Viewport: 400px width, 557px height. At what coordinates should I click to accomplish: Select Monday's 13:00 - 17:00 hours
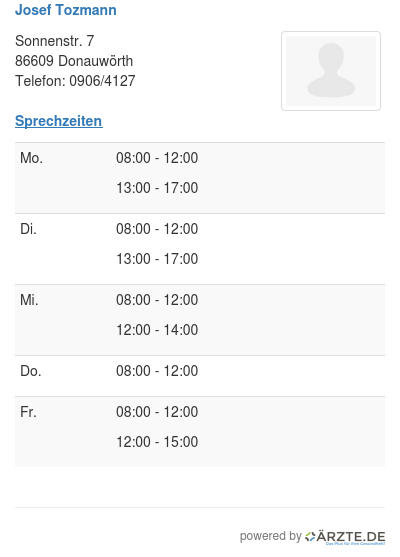coord(157,188)
